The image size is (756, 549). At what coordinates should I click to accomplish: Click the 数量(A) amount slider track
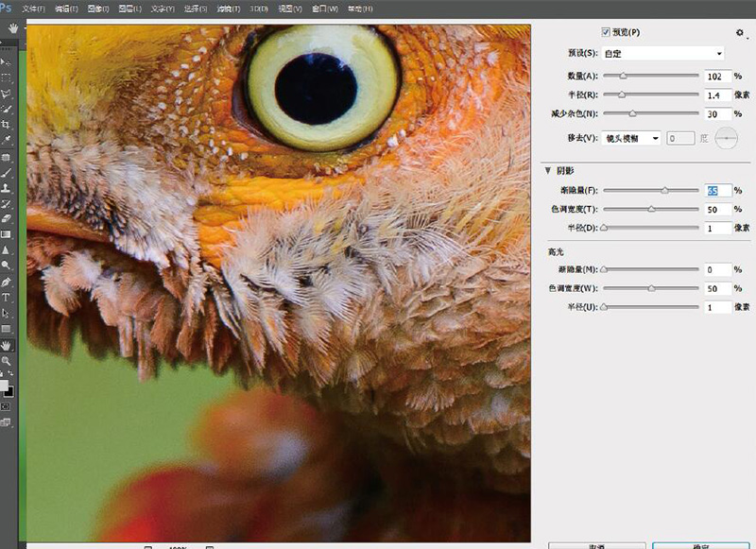pos(650,75)
